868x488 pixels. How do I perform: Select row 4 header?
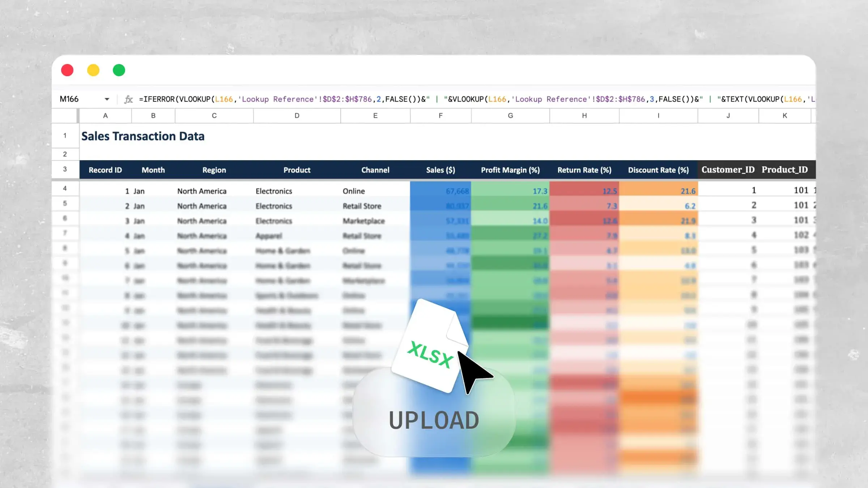(x=65, y=188)
